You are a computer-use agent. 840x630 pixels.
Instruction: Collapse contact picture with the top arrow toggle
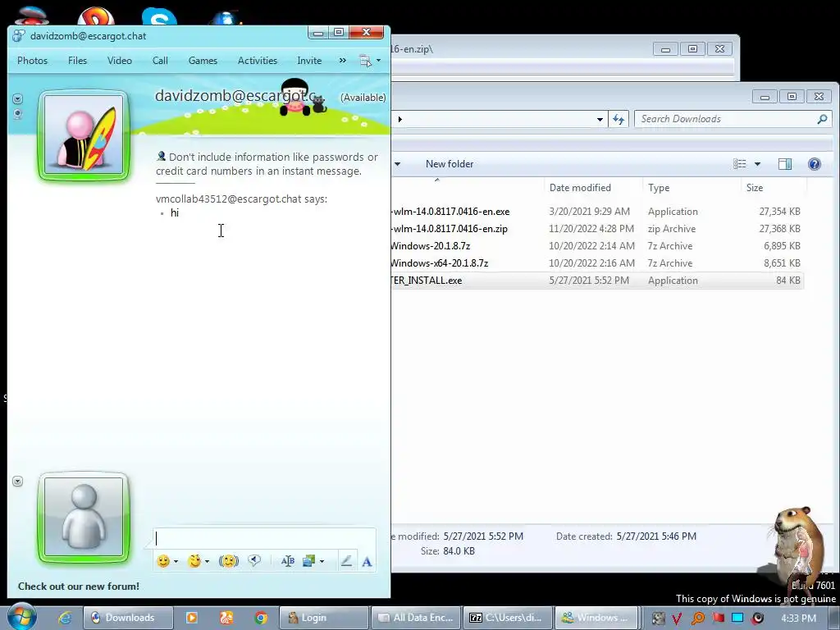click(18, 99)
